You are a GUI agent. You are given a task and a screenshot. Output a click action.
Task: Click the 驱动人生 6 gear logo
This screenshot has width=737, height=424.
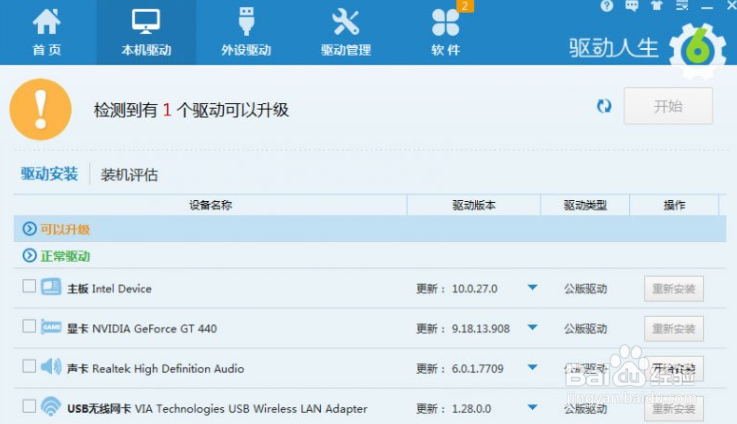[x=697, y=49]
